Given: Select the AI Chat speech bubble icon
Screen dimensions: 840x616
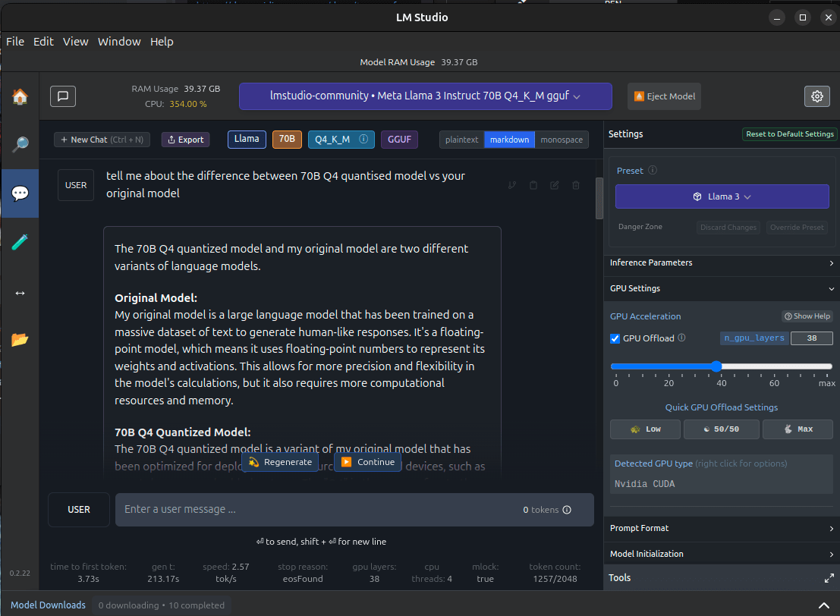Looking at the screenshot, I should click(x=20, y=193).
